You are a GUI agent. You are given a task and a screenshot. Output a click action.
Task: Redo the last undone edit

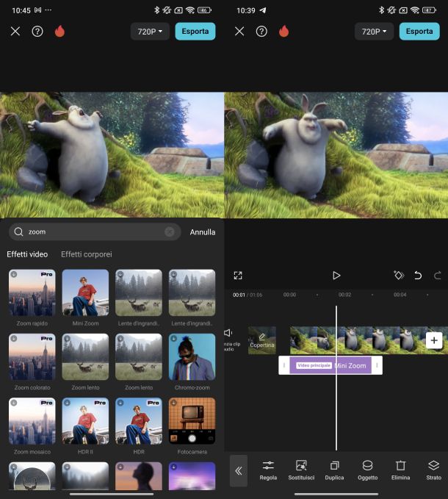coord(438,276)
